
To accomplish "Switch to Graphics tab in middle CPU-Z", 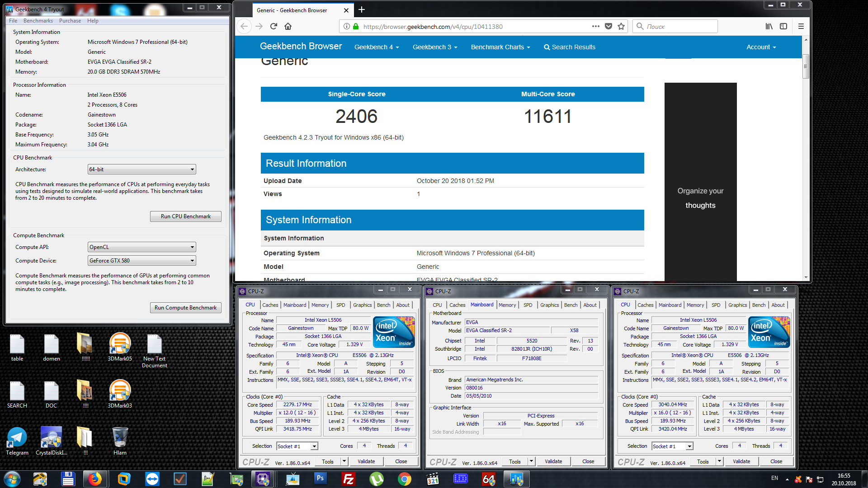I will 549,305.
